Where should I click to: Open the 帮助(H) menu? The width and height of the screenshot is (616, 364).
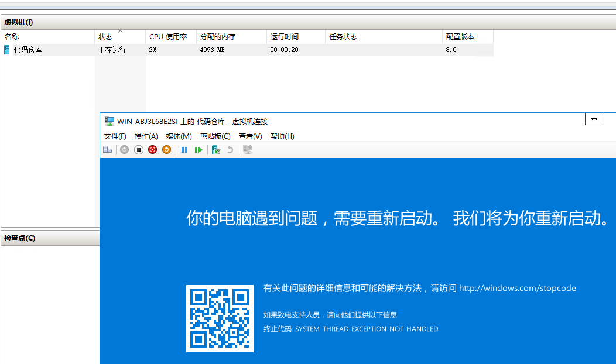[x=282, y=136]
